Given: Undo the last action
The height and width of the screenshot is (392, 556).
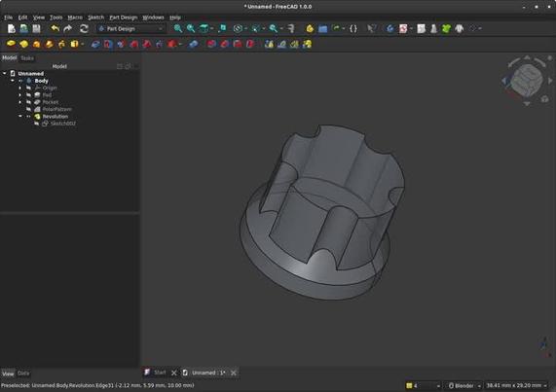Looking at the screenshot, I should (55, 28).
